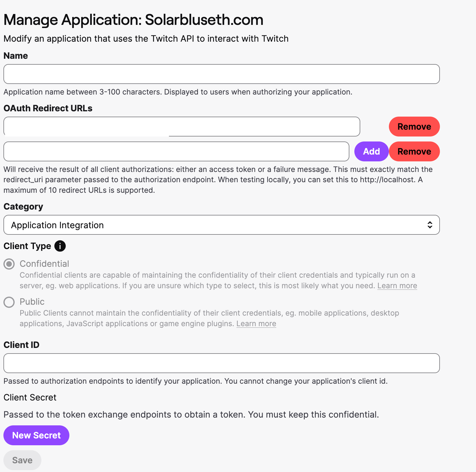Click the OAuth Redirect URLs label
This screenshot has width=476, height=472.
point(48,108)
